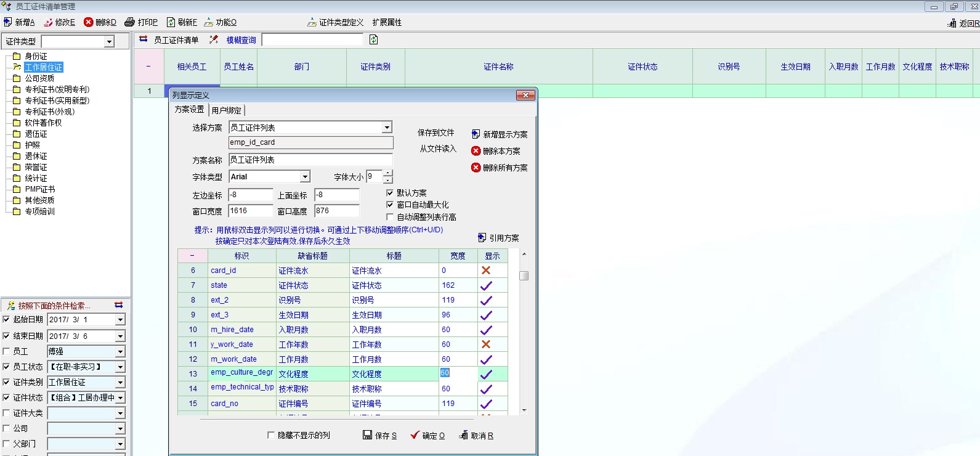Open the 扩展属性 menu item
Screen dimensions: 980x456
click(x=387, y=22)
